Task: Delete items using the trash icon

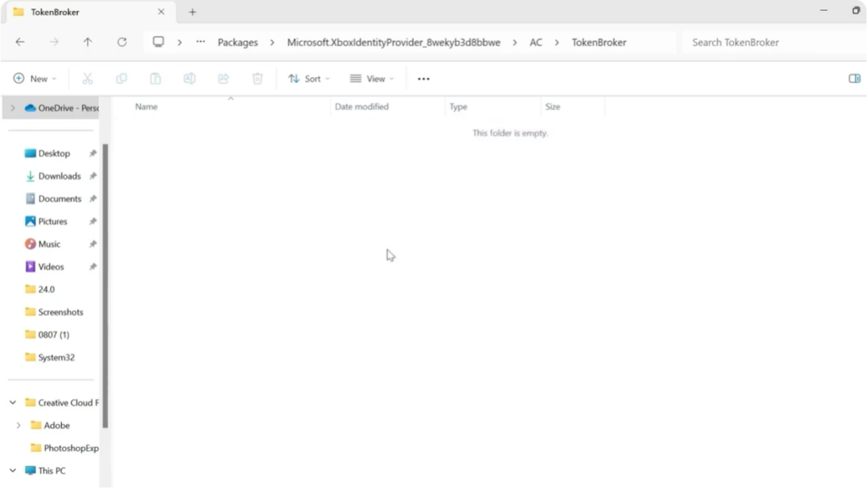Action: [257, 78]
